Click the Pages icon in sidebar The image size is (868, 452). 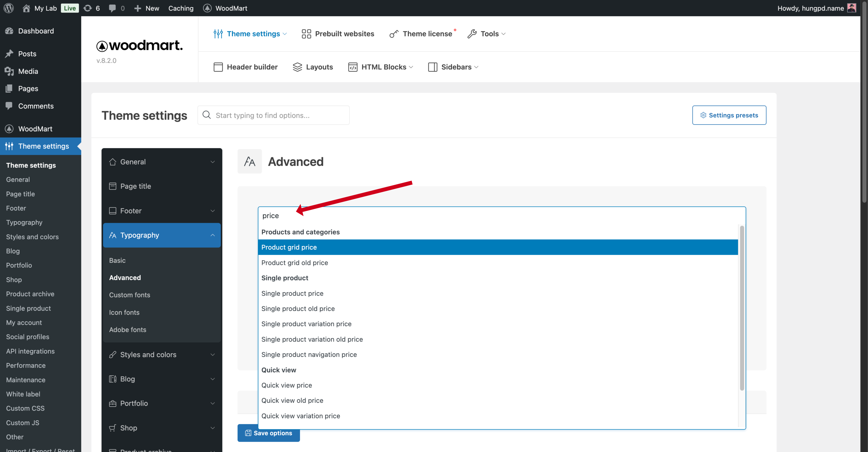[9, 89]
